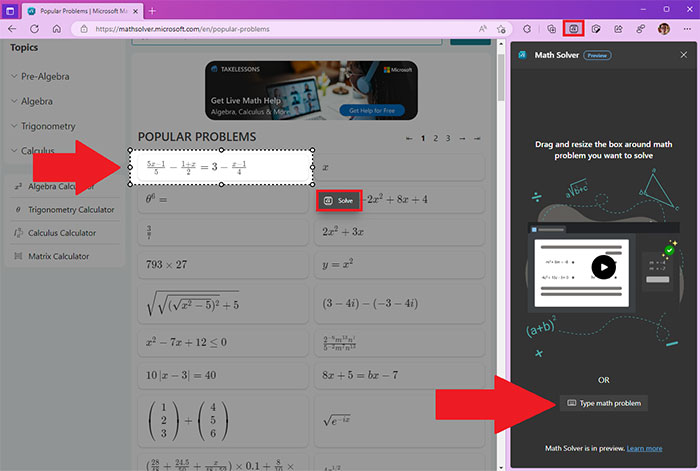Image resolution: width=700 pixels, height=471 pixels.
Task: Open the 793 × 27 problem
Action: pyautogui.click(x=222, y=264)
